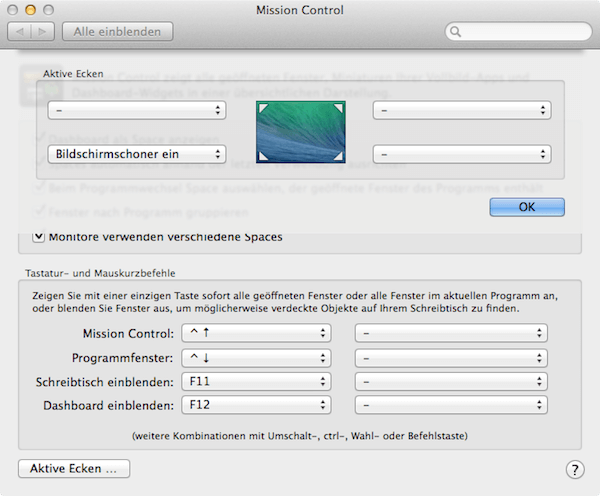Click the forward navigation arrow
This screenshot has height=496, width=600.
tap(42, 32)
